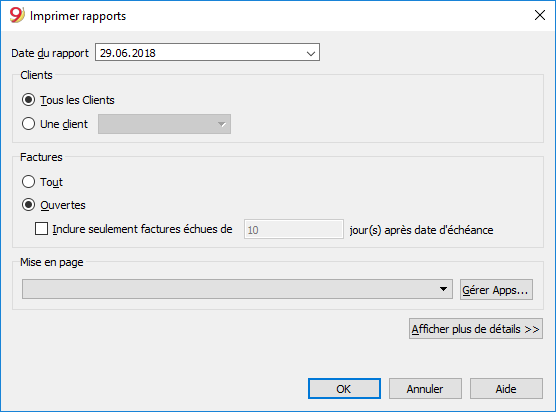Choose the Tout invoices radio button
The width and height of the screenshot is (556, 412).
pyautogui.click(x=28, y=182)
